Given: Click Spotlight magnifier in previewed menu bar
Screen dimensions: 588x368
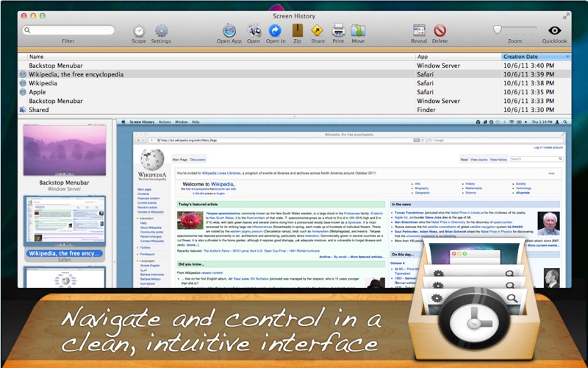Looking at the screenshot, I should [564, 122].
